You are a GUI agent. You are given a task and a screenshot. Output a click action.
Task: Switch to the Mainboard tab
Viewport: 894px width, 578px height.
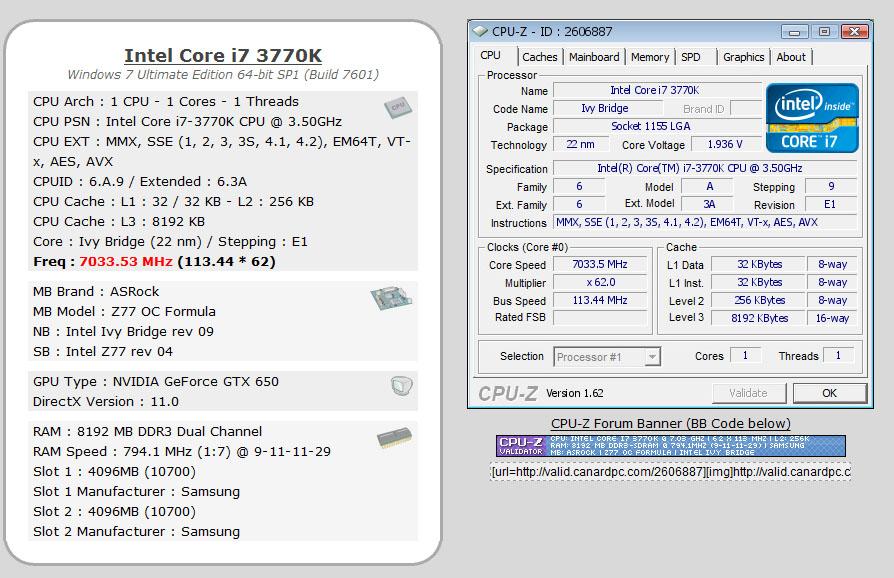594,57
